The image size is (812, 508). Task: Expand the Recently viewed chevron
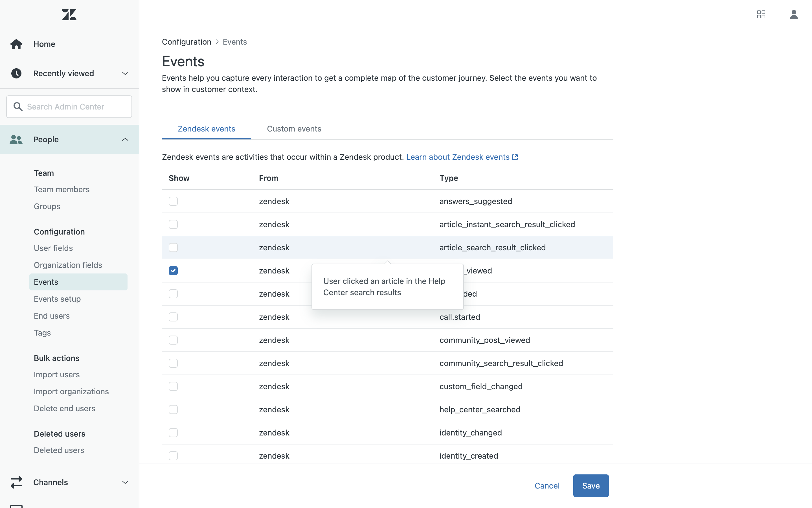pos(125,73)
